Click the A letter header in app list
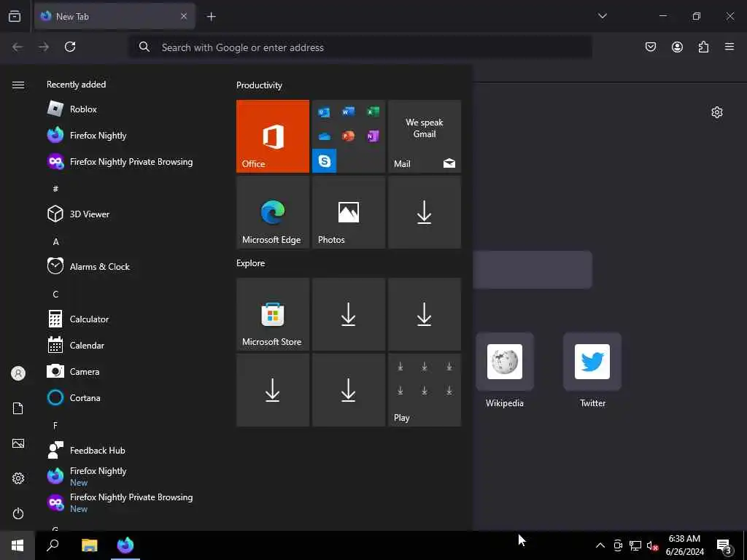 pyautogui.click(x=55, y=241)
